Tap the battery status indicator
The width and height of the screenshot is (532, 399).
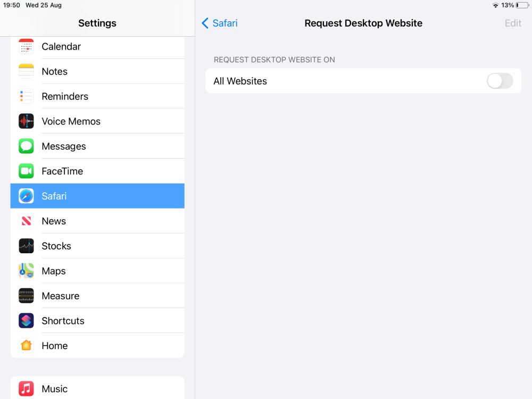(521, 5)
